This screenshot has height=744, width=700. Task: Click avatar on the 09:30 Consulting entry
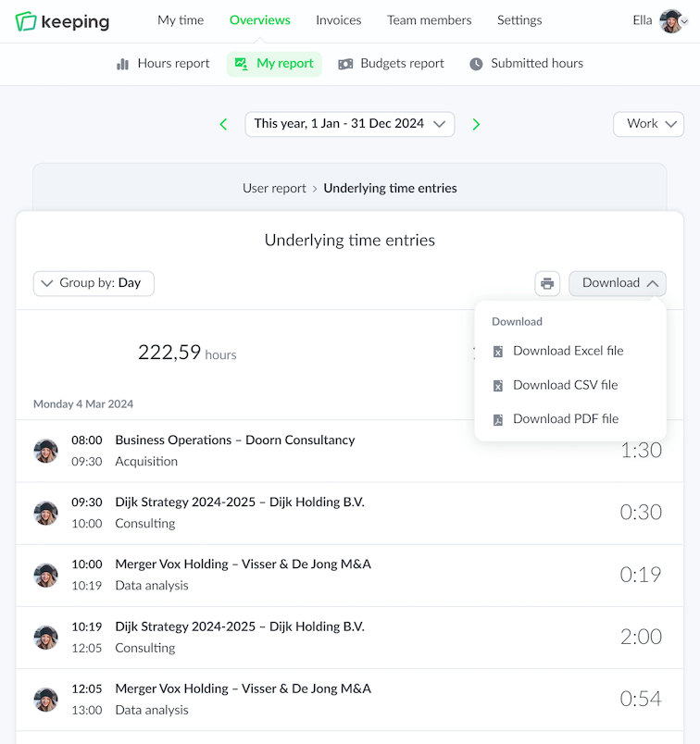(x=45, y=513)
